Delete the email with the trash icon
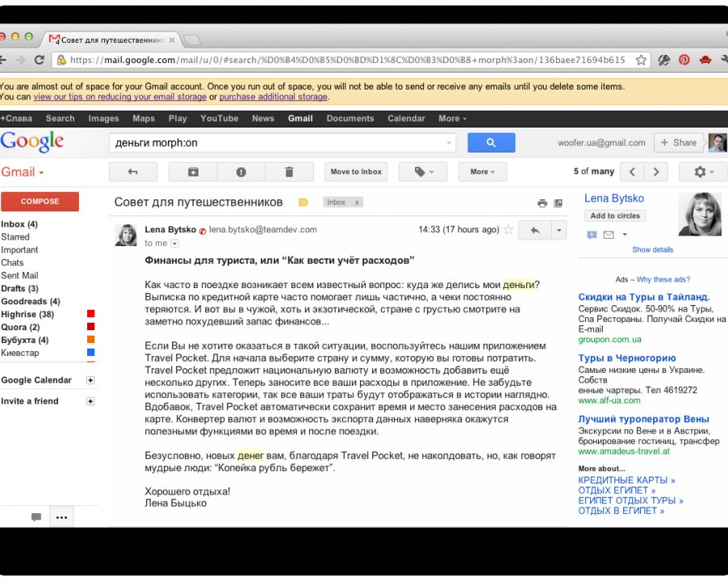Screen dimensions: 728x581 289,172
